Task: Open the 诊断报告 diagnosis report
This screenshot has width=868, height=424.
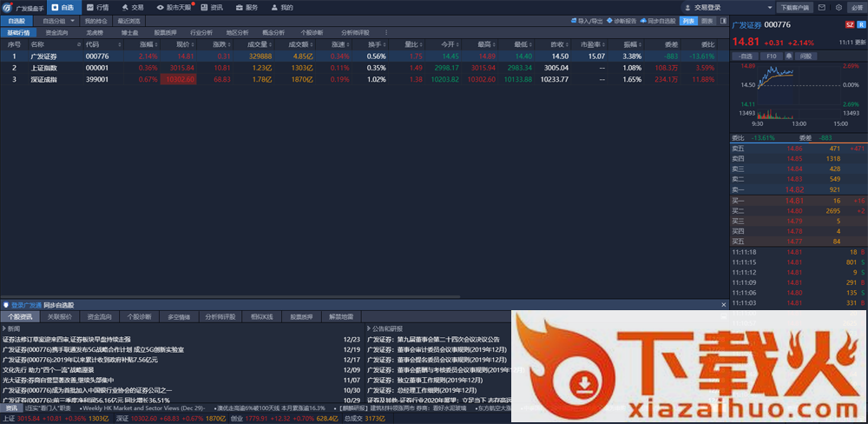Action: click(621, 21)
